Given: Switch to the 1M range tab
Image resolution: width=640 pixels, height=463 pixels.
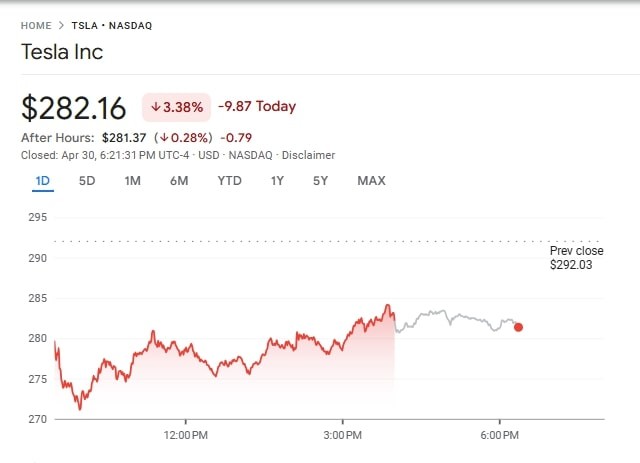Looking at the screenshot, I should pos(132,181).
